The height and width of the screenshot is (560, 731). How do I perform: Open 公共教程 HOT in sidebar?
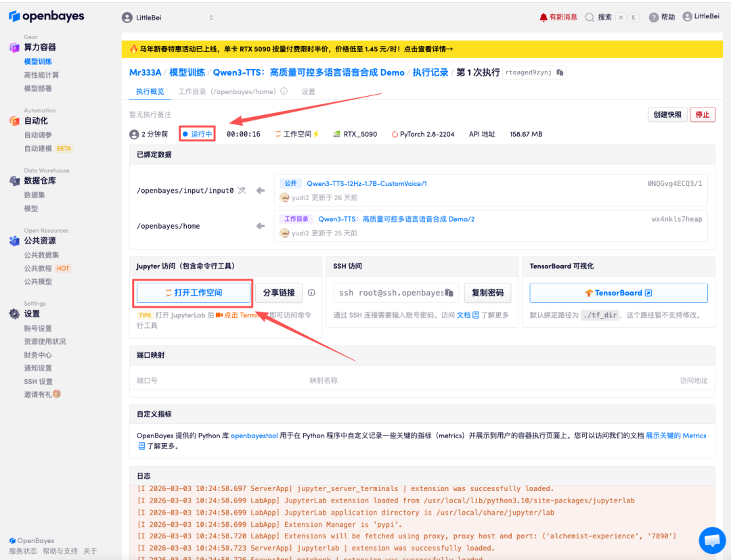click(x=47, y=269)
